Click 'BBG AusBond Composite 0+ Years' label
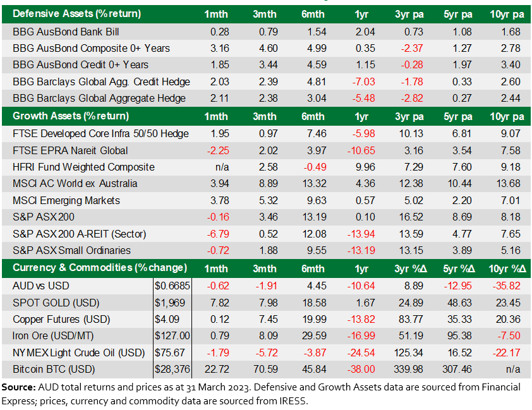The width and height of the screenshot is (532, 410). 91,48
